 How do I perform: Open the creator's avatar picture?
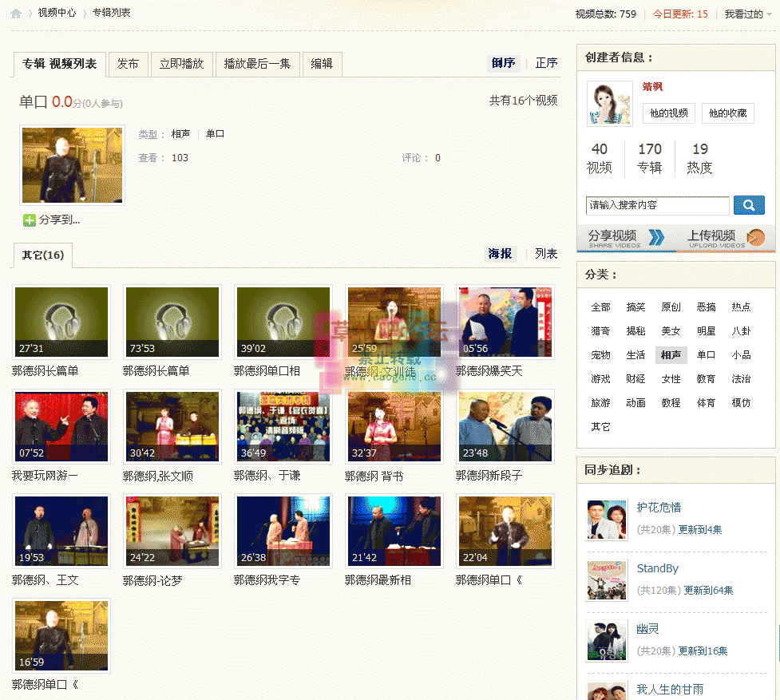point(610,104)
